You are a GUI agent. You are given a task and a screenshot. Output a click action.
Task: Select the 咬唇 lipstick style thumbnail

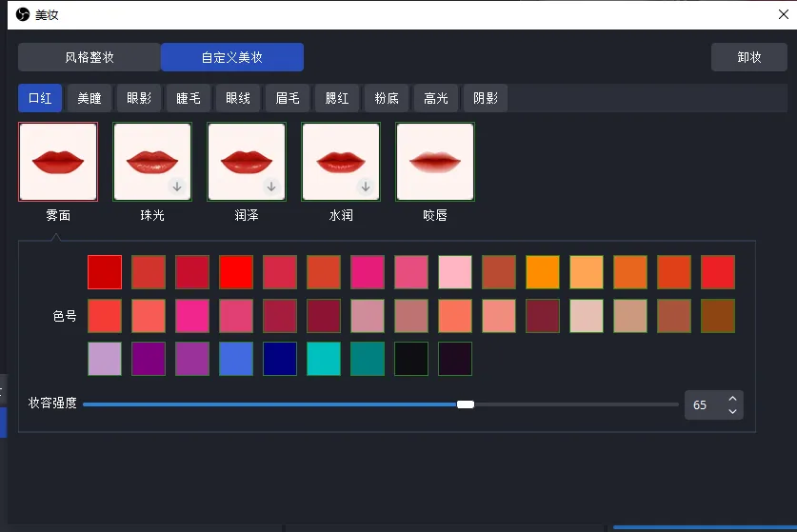pyautogui.click(x=435, y=162)
